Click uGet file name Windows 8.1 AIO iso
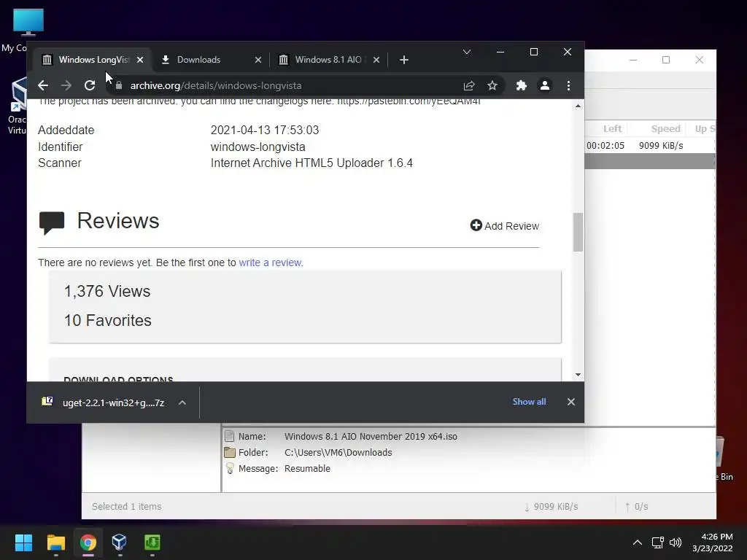The image size is (747, 560). coord(371,437)
